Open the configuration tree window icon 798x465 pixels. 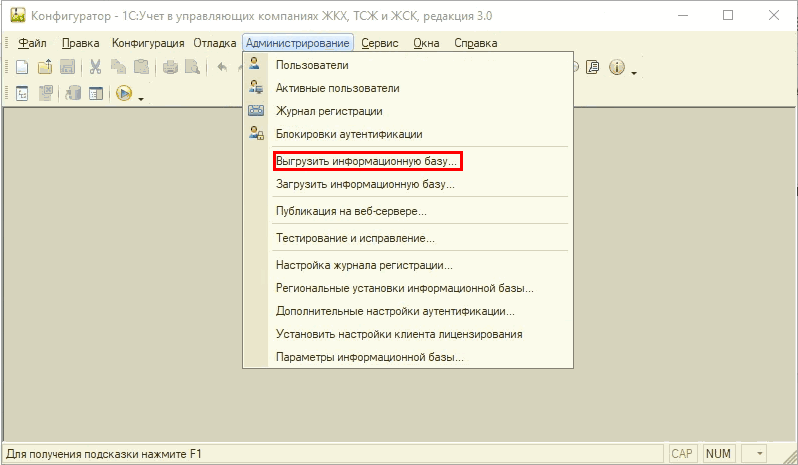coord(22,93)
